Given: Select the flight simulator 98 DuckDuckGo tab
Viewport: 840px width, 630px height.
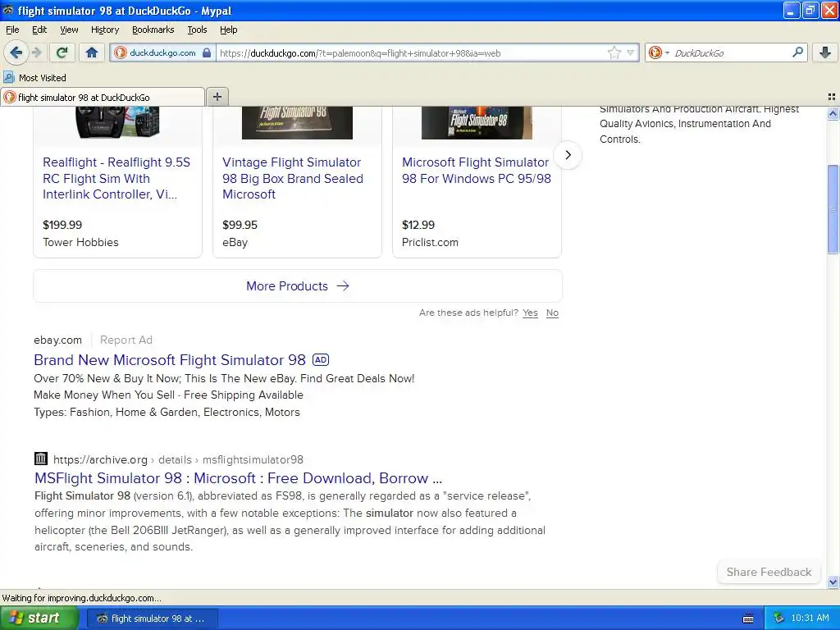Looking at the screenshot, I should [x=103, y=97].
